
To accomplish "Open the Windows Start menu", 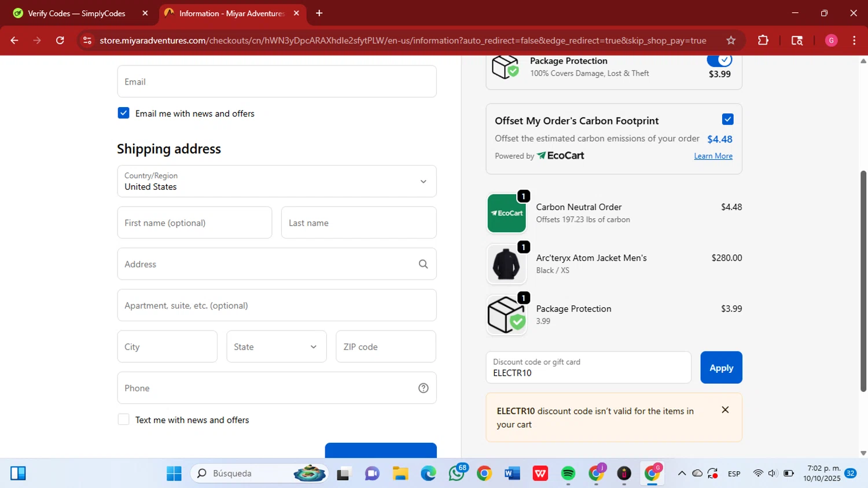I will [174, 474].
